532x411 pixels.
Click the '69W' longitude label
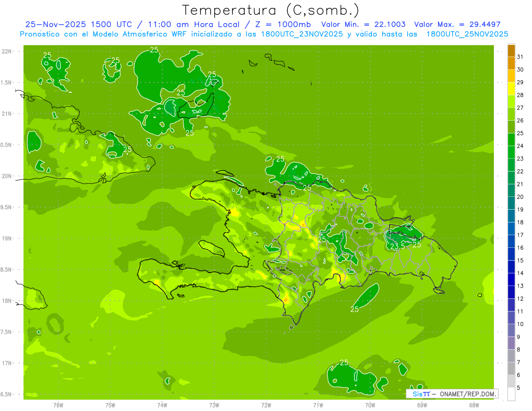[x=422, y=405]
